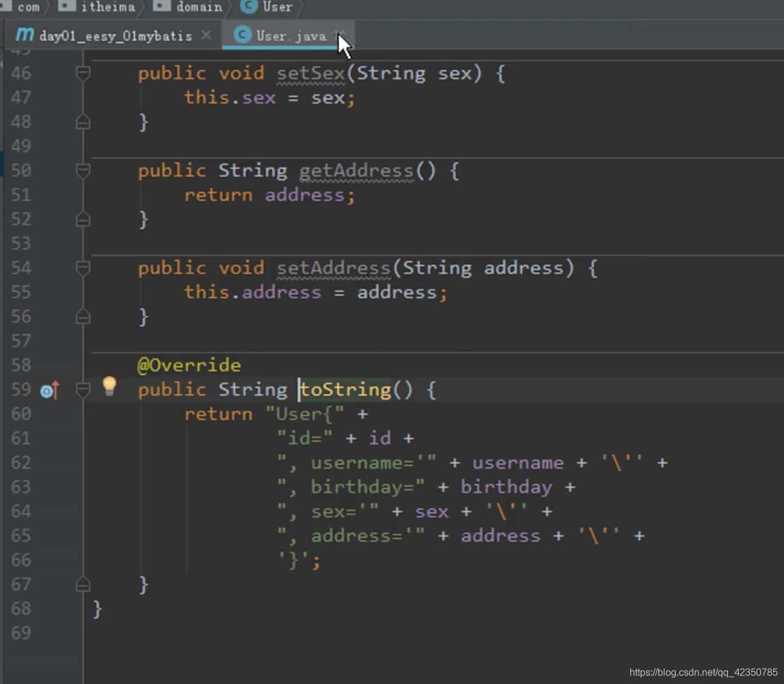Viewport: 784px width, 684px height.
Task: Click the @Override annotation
Action: 189,365
